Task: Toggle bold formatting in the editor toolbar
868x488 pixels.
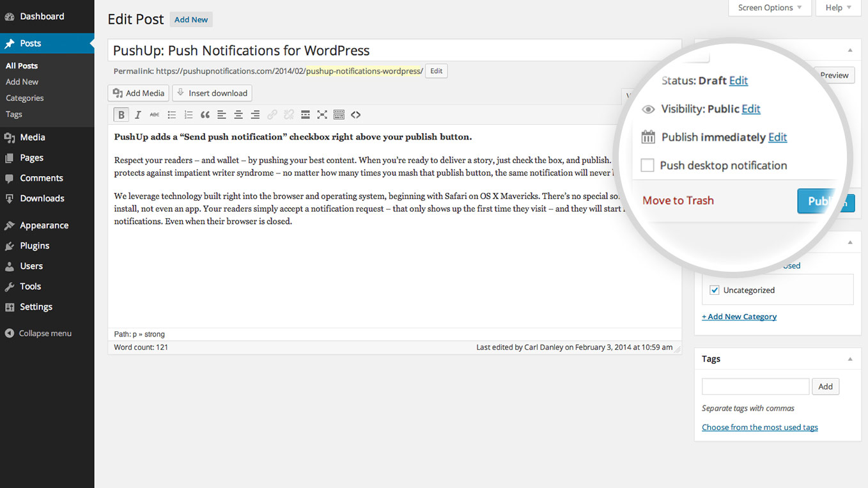Action: point(121,115)
